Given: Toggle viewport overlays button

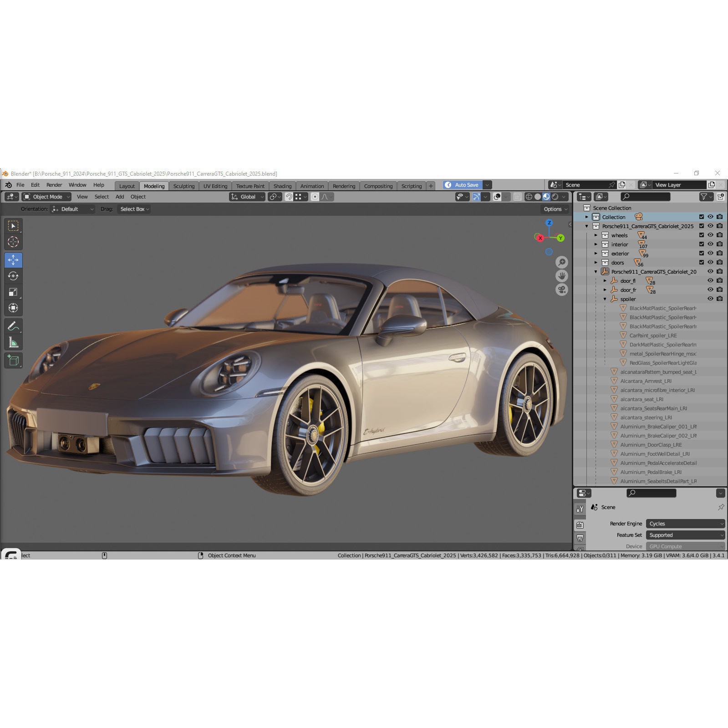Looking at the screenshot, I should point(497,197).
